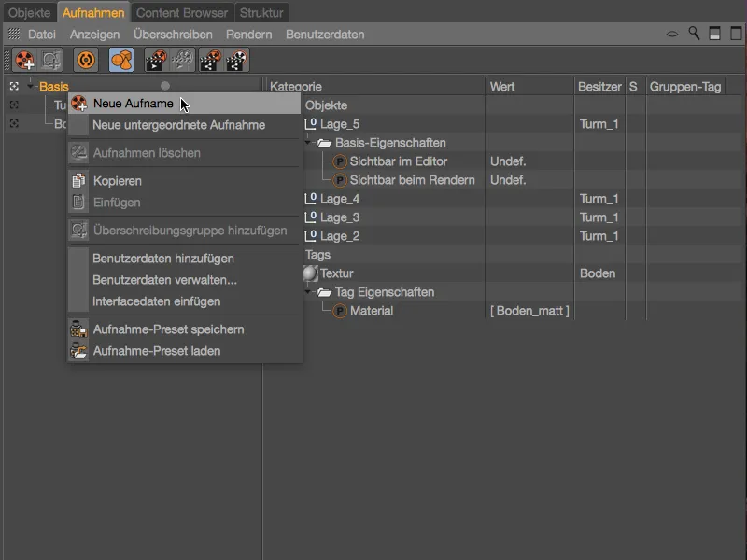747x560 pixels.
Task: Click the S column header
Action: (x=635, y=86)
